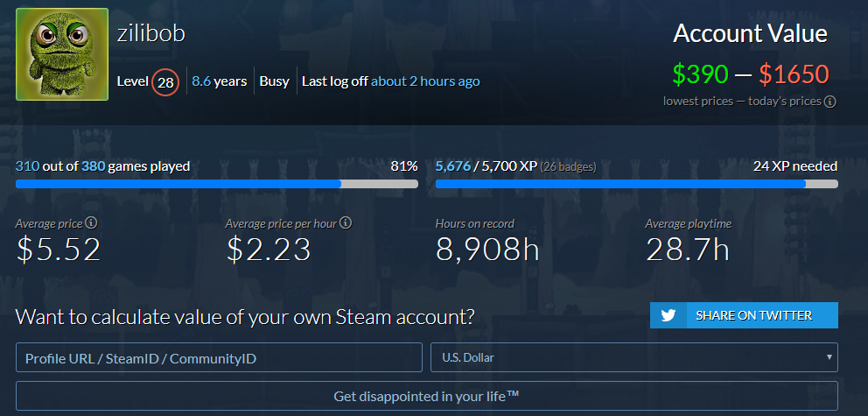
Task: Click the info icon next to Average price per hour
Action: pyautogui.click(x=346, y=223)
